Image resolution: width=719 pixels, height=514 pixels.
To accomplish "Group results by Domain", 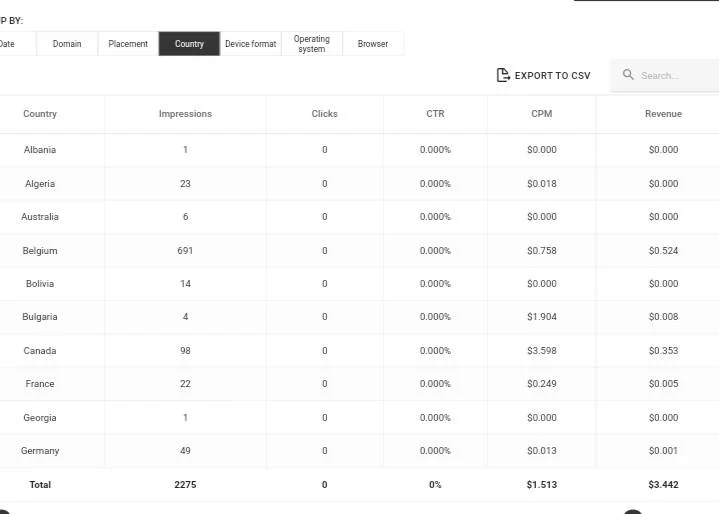I will point(67,44).
